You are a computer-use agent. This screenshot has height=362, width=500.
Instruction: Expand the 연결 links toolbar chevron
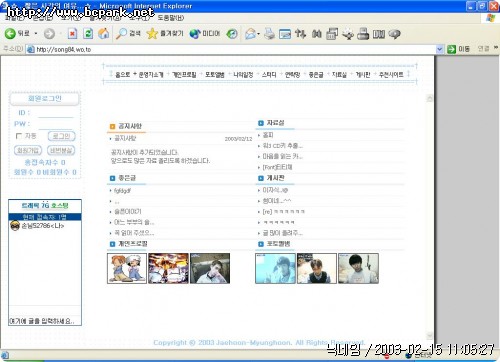point(496,48)
